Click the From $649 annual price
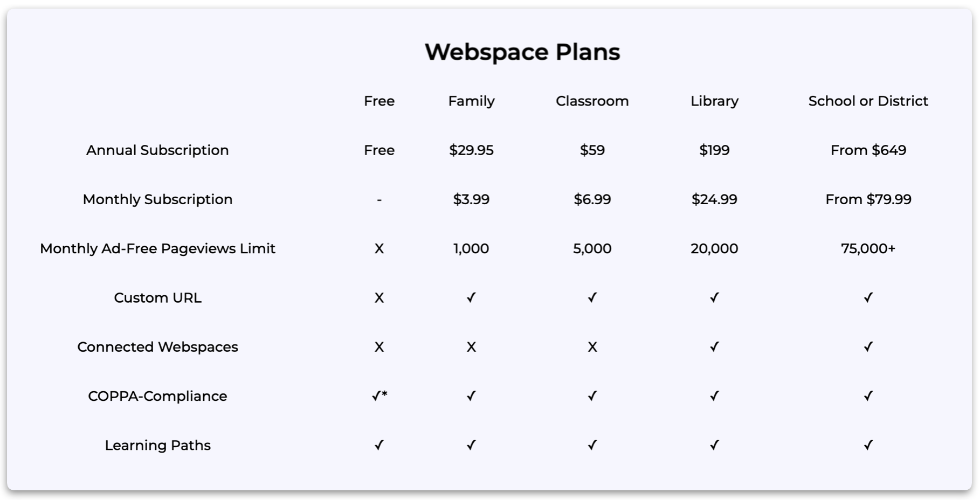980x500 pixels. point(868,150)
